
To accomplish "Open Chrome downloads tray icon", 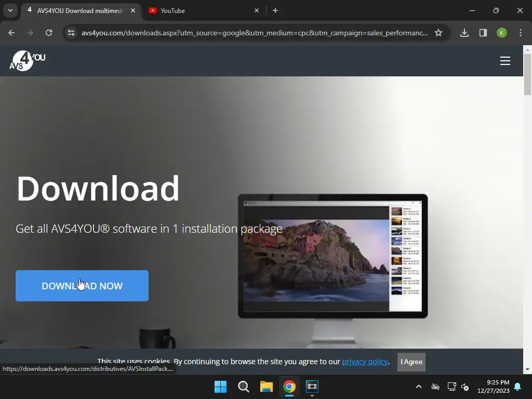I will coord(464,33).
